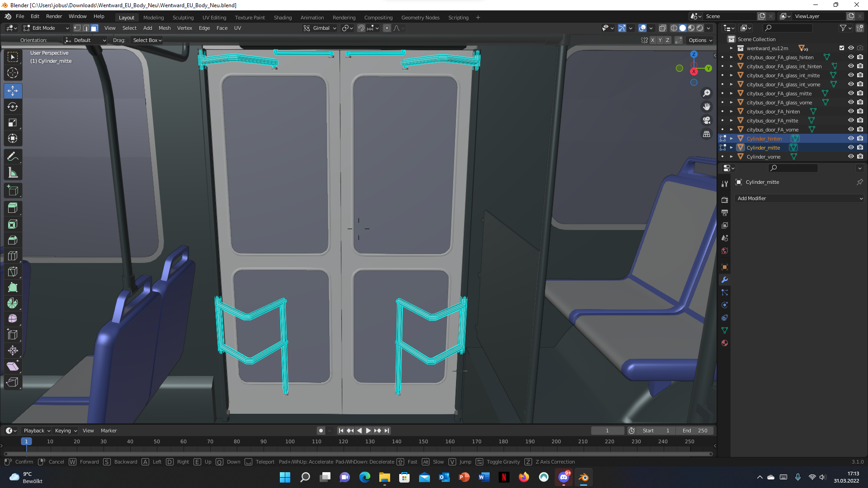Select the Extrude Region tool
Screen dimensions: 868x488
coord(13,208)
